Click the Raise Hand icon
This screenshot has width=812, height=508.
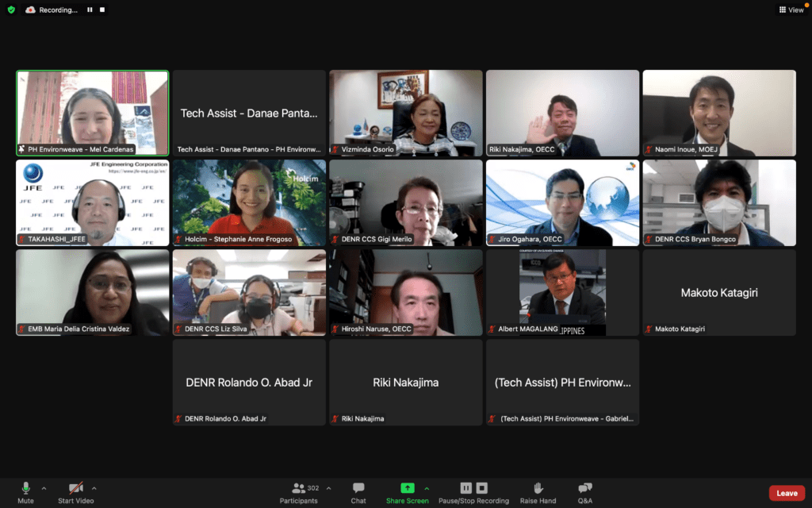click(538, 491)
